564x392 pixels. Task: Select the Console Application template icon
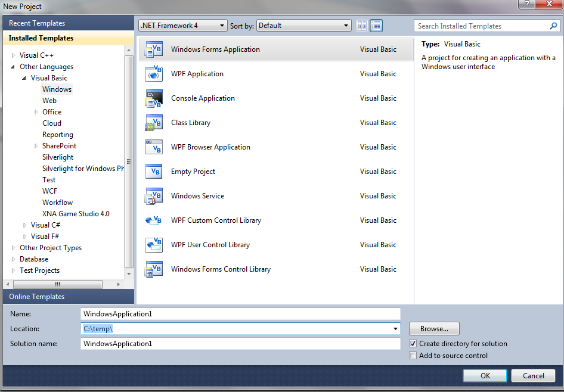pos(154,98)
